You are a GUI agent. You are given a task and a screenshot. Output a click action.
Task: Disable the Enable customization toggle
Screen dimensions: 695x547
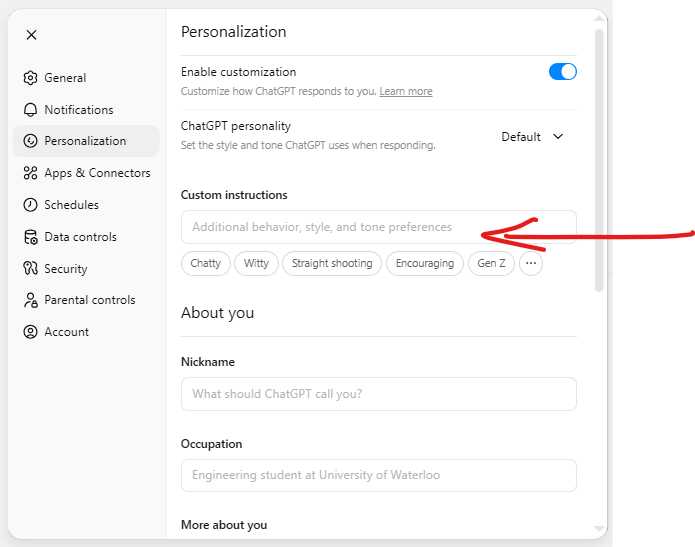click(563, 72)
